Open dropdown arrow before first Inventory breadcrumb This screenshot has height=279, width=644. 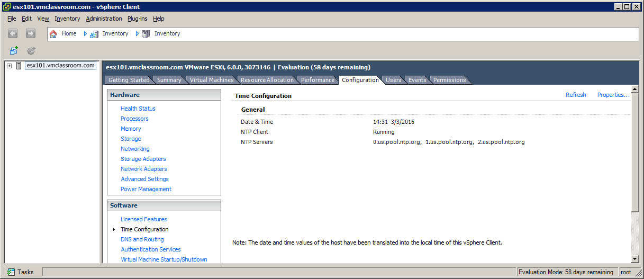pyautogui.click(x=85, y=34)
